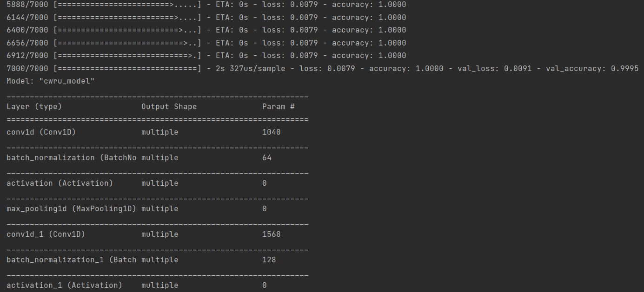The image size is (644, 292).
Task: Click the 'Output Shape' header text
Action: point(169,106)
